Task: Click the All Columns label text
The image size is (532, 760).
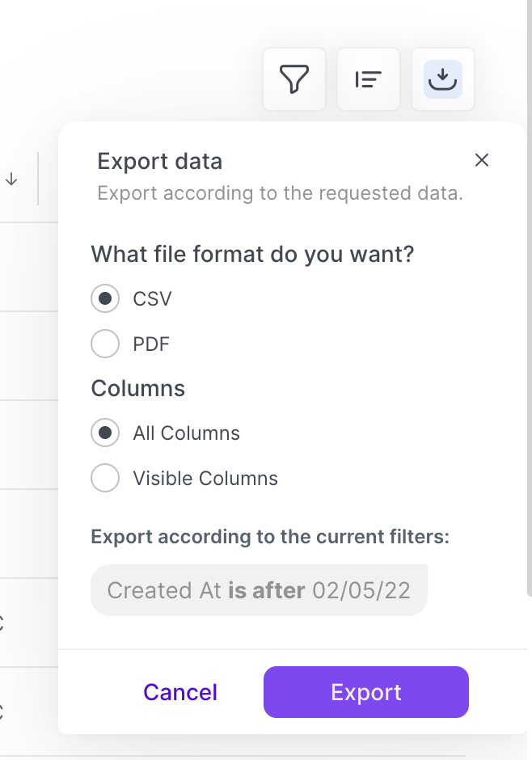Action: click(186, 433)
